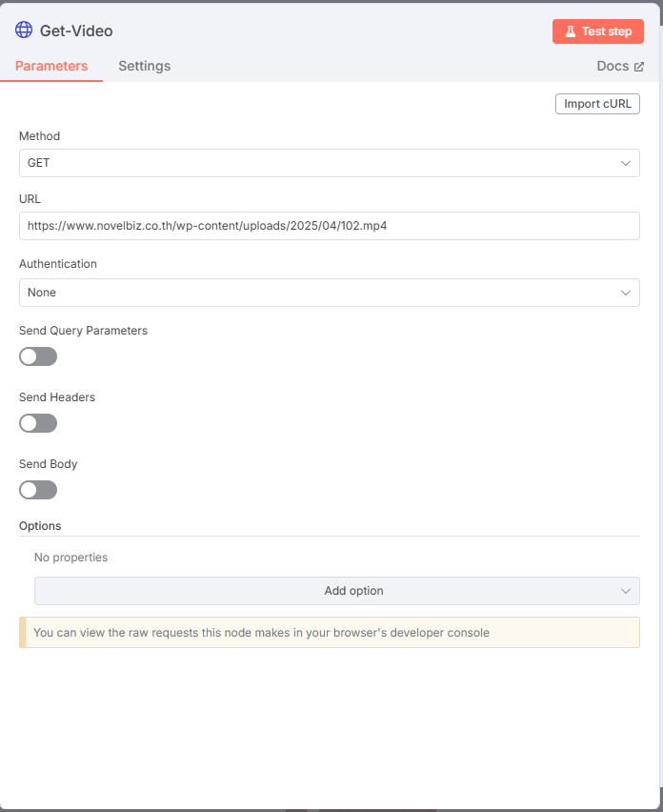The image size is (663, 812).
Task: Click inside the URL input field
Action: 330,226
